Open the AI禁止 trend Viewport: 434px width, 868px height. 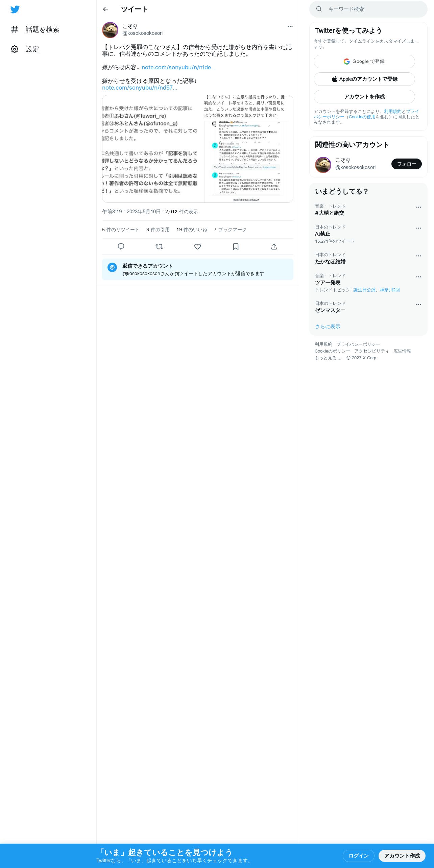pyautogui.click(x=322, y=234)
